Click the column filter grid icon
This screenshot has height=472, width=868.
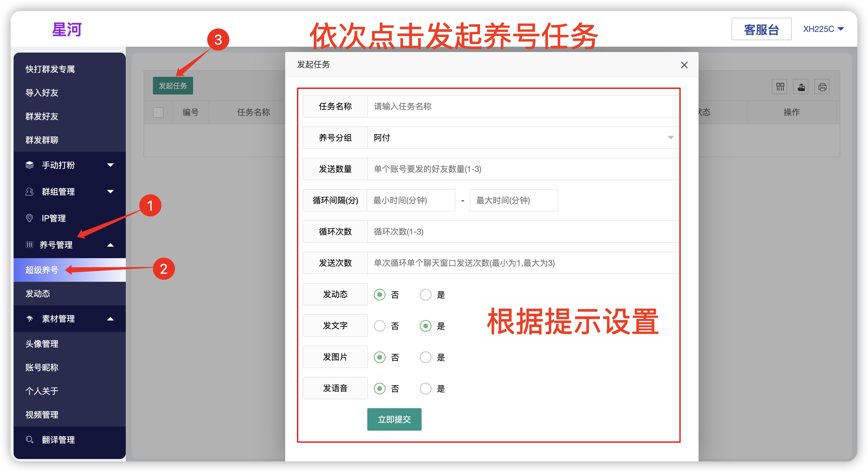click(x=780, y=87)
